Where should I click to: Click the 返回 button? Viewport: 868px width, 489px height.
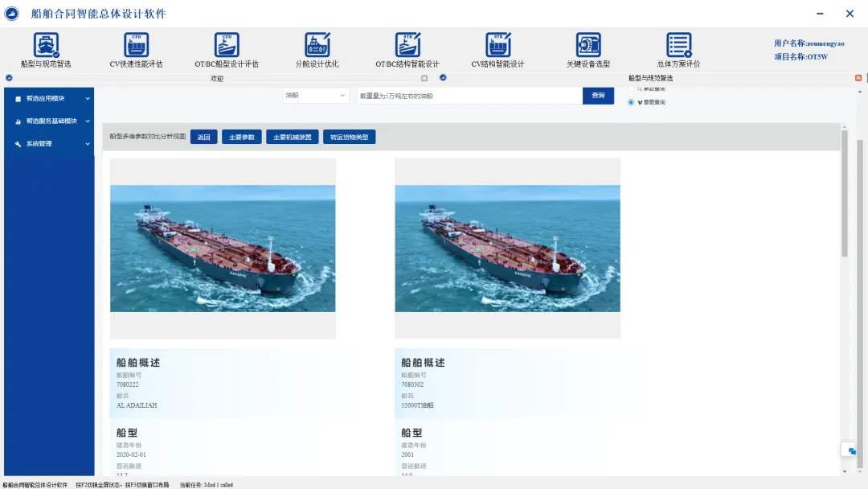(203, 138)
